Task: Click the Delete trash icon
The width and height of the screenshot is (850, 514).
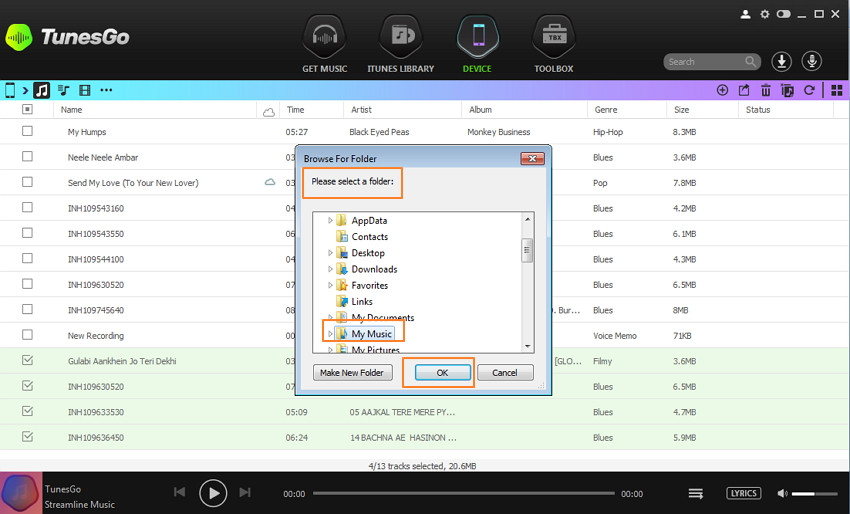Action: tap(765, 90)
